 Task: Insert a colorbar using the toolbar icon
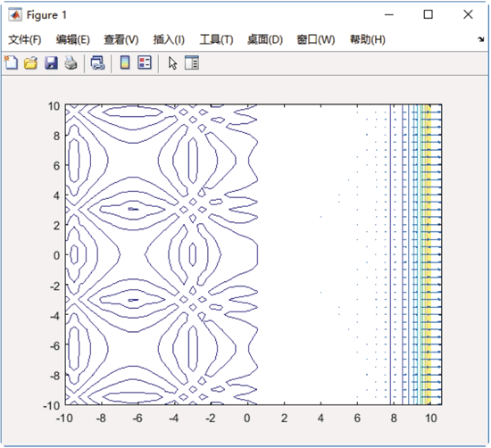[125, 62]
